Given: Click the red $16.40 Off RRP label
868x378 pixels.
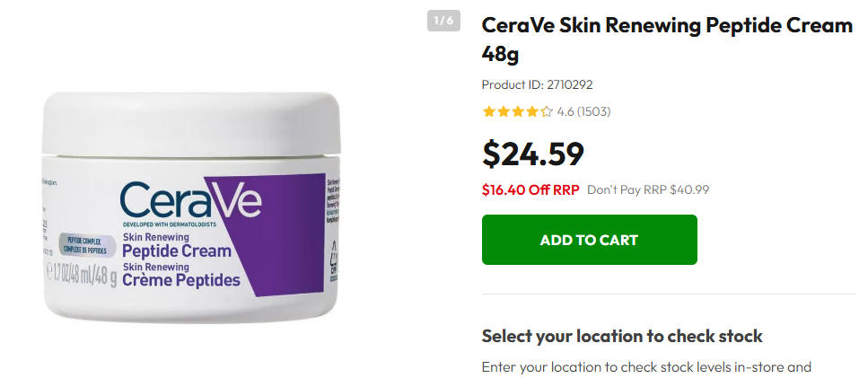Looking at the screenshot, I should pos(530,189).
